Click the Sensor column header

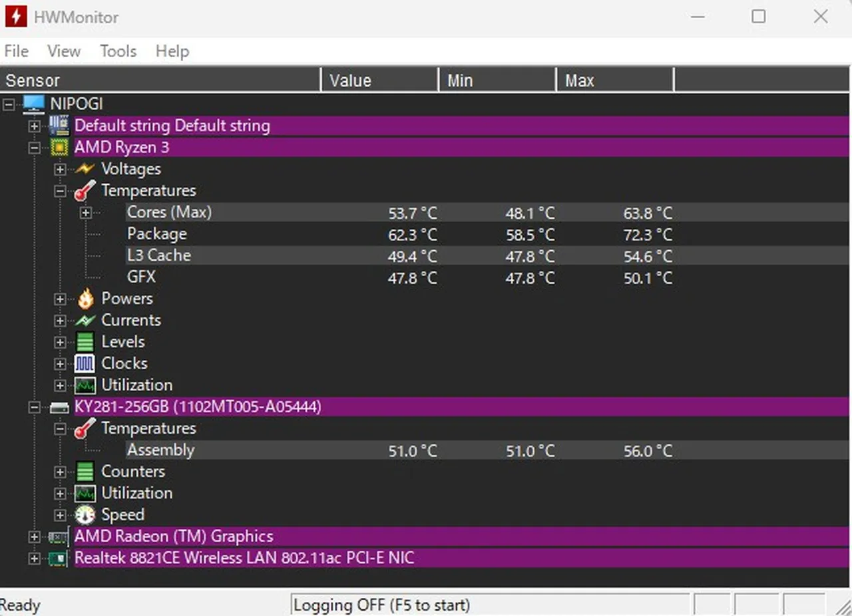(x=160, y=80)
